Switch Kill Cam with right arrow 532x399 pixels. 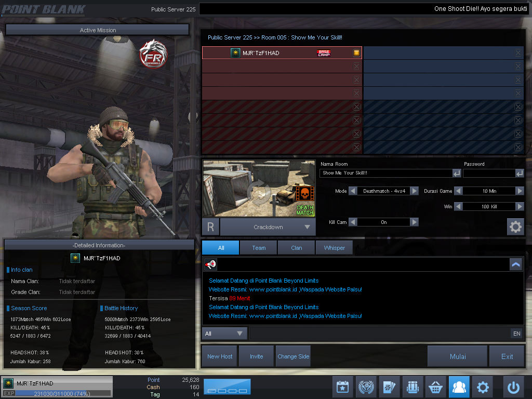coord(414,222)
